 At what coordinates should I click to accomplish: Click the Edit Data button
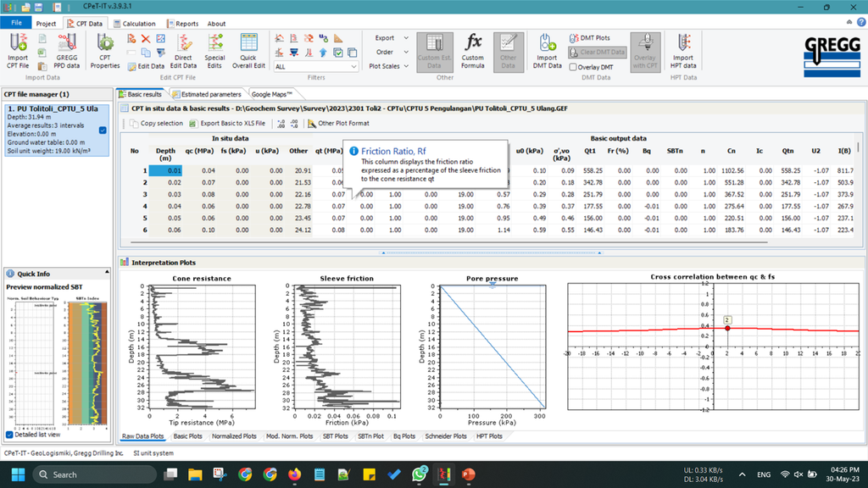pyautogui.click(x=146, y=66)
